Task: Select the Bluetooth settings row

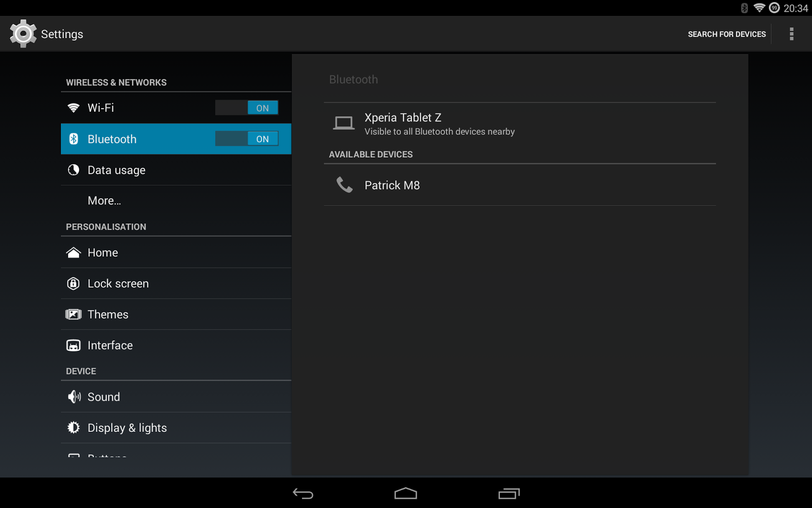Action: click(176, 139)
